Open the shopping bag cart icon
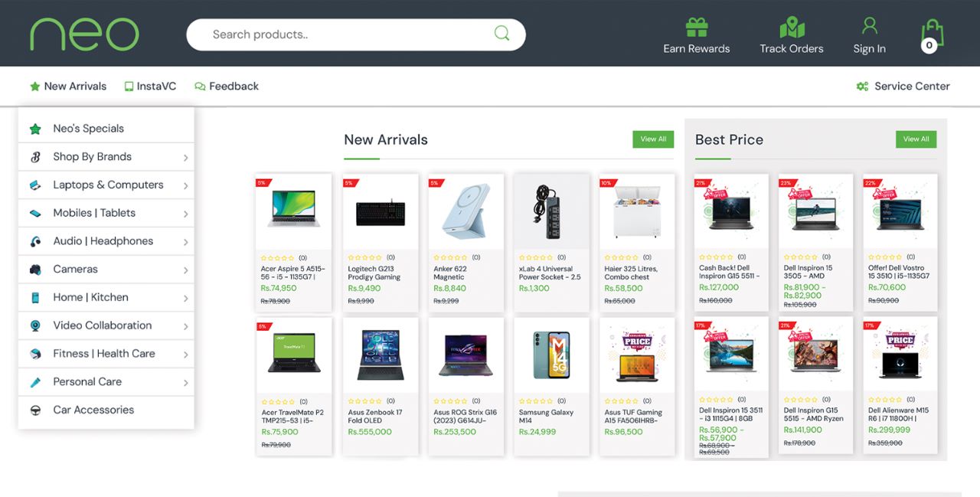This screenshot has width=980, height=497. point(932,35)
